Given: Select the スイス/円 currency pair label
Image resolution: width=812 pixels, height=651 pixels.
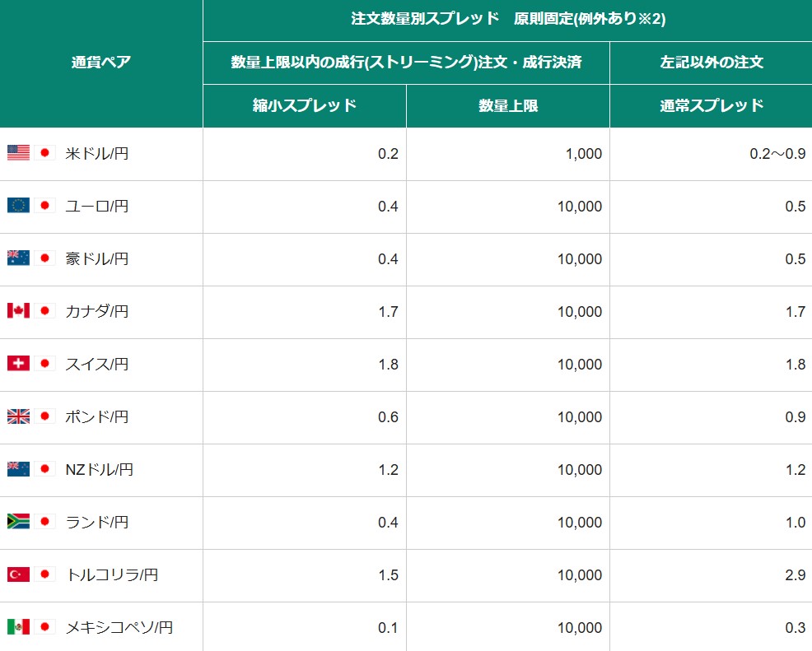Looking at the screenshot, I should 97,365.
